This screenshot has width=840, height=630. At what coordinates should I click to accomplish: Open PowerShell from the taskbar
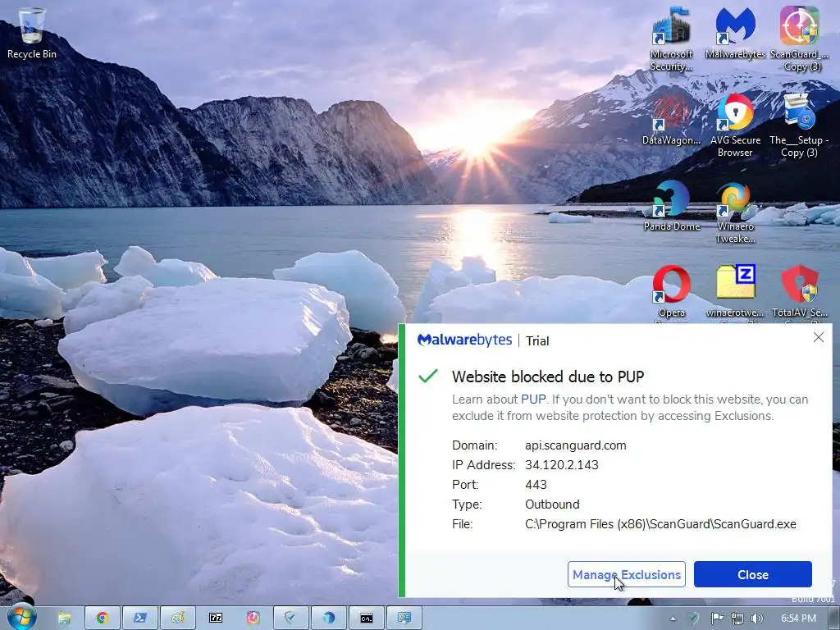(139, 619)
